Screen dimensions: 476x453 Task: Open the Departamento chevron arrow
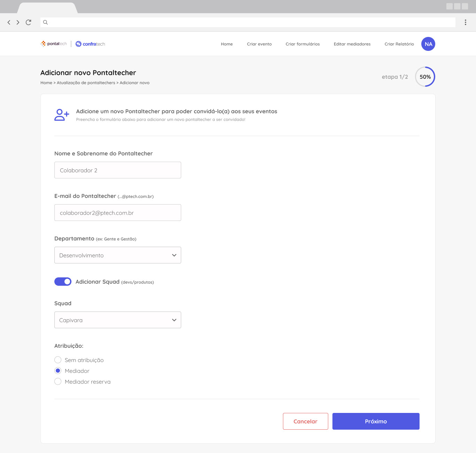174,255
